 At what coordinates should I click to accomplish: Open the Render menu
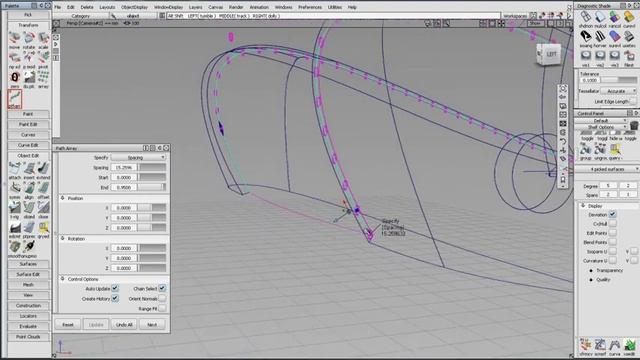tap(236, 7)
